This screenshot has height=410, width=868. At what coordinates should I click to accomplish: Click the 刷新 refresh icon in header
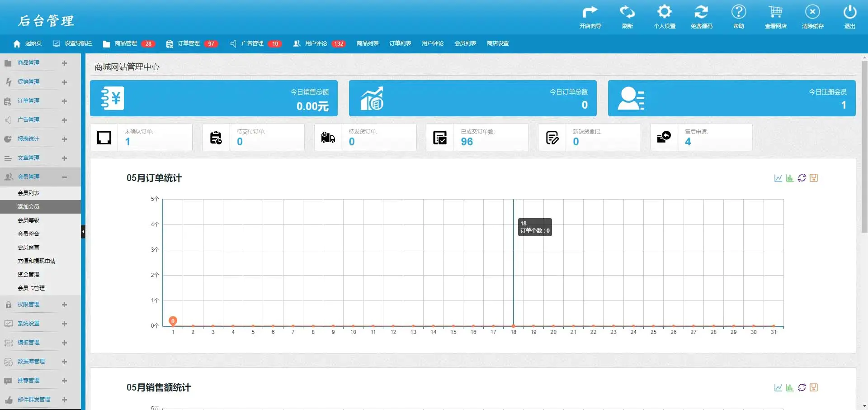[x=627, y=12]
